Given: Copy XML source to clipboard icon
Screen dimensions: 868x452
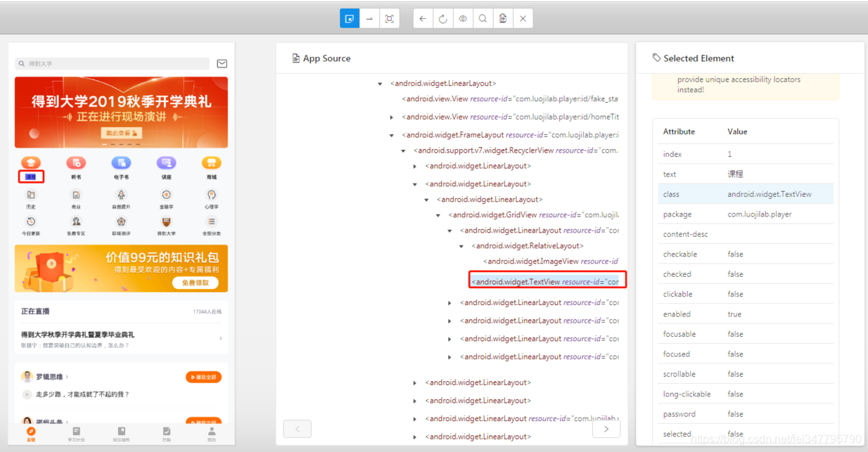Looking at the screenshot, I should click(x=502, y=19).
